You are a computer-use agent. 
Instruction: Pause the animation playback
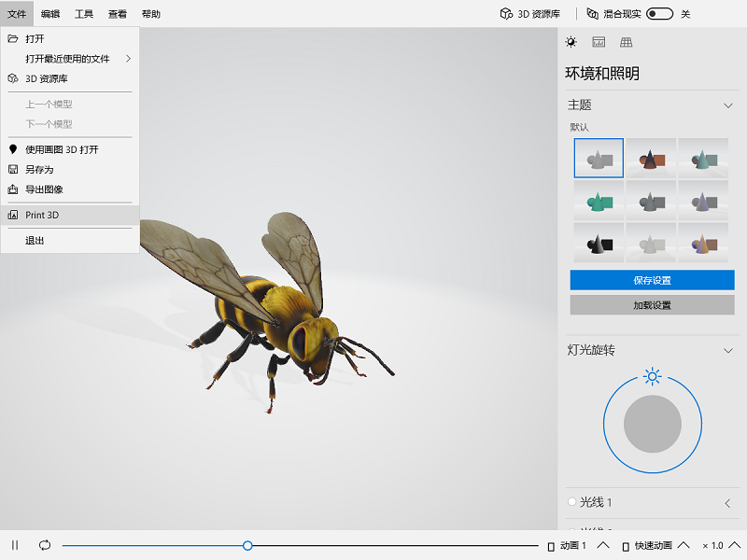(x=15, y=545)
